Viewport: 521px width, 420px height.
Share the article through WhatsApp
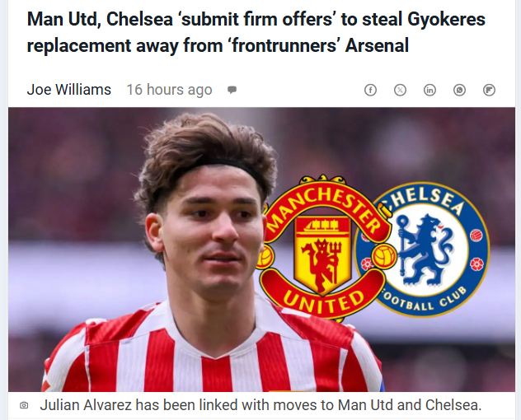tap(459, 90)
